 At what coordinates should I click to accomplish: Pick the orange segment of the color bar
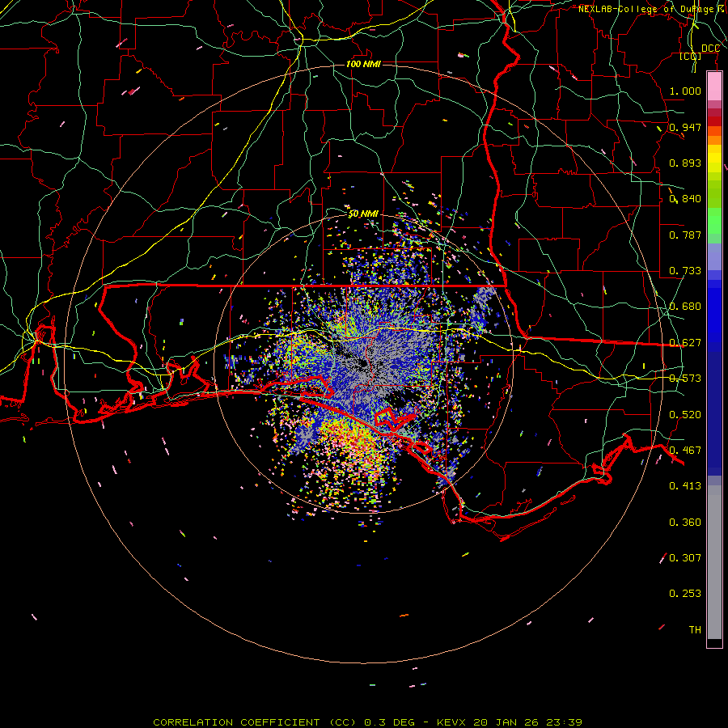(x=714, y=140)
